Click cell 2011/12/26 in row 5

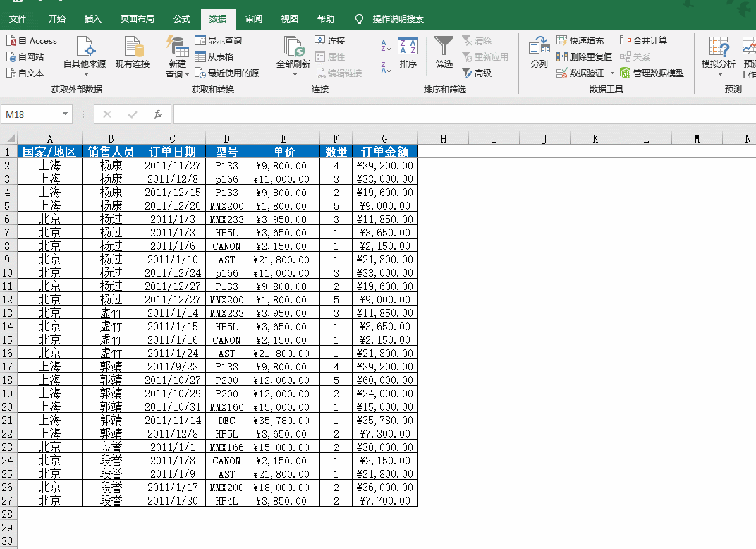click(173, 205)
